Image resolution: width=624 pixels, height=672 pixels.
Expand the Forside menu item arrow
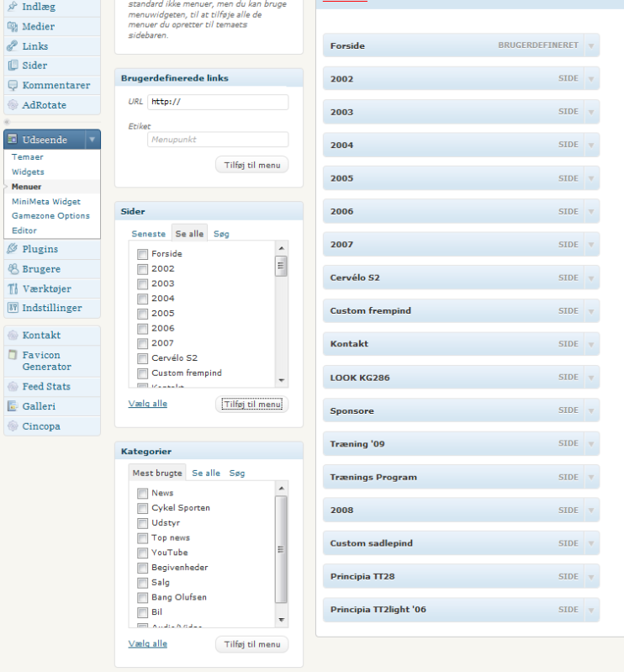point(591,46)
